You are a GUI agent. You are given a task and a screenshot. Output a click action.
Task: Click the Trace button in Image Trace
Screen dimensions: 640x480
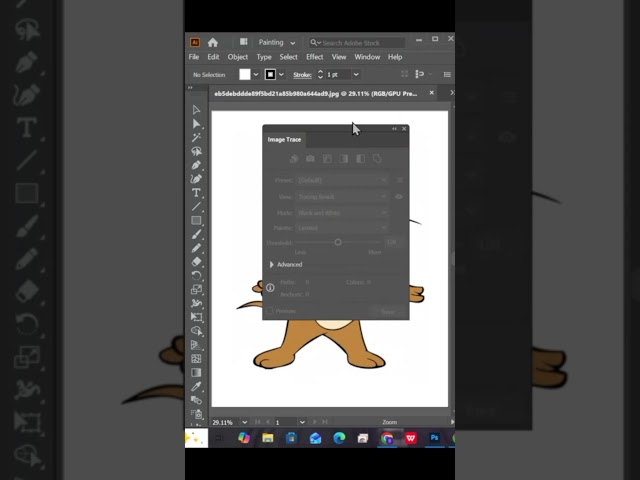(387, 311)
